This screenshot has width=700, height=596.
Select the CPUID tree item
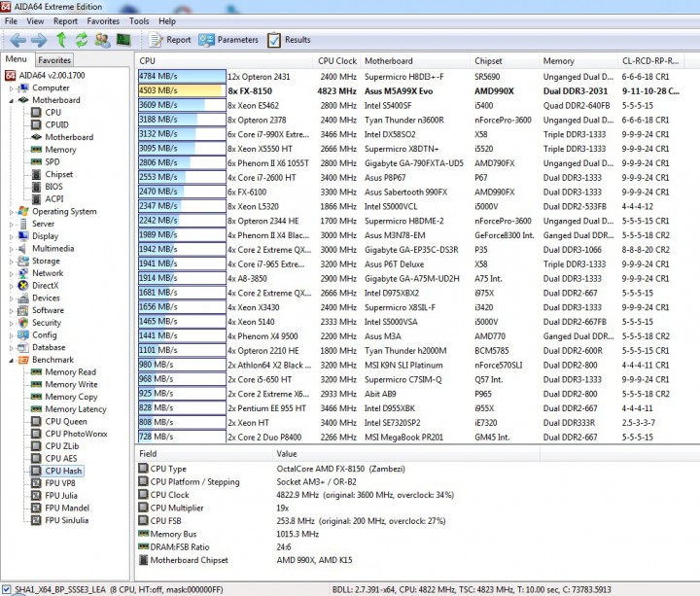(x=50, y=125)
